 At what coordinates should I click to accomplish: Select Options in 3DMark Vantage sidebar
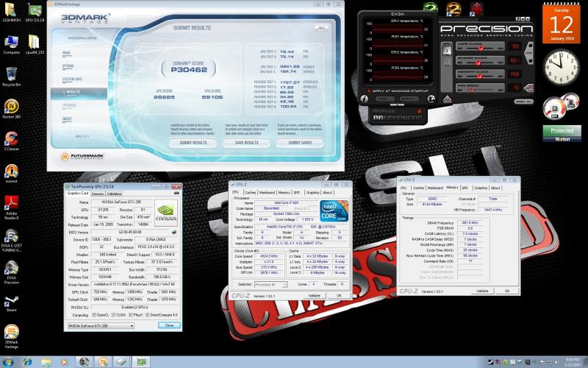click(x=68, y=66)
